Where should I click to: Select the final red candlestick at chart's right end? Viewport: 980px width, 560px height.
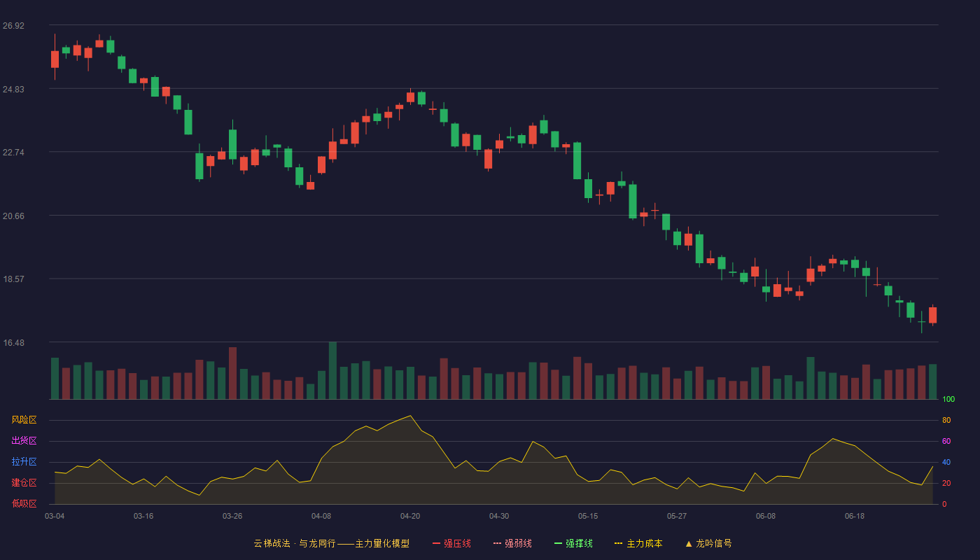click(932, 315)
